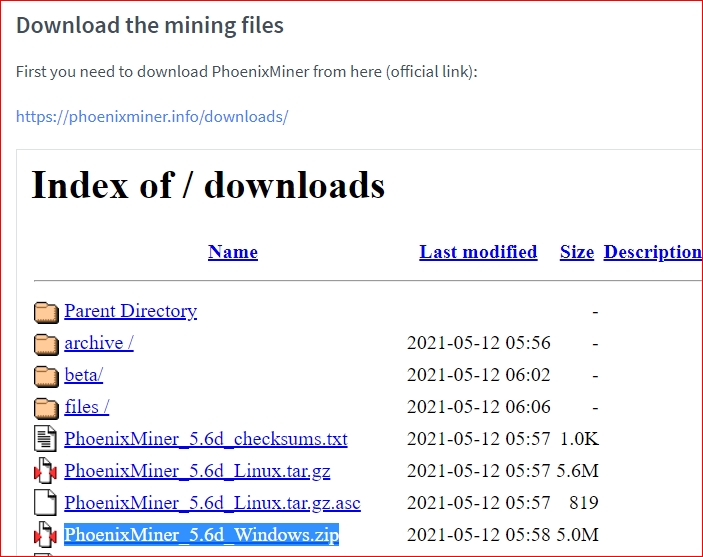Download PhoenixMiner_5.6d_Linux.tar.gz
The image size is (703, 557).
197,471
